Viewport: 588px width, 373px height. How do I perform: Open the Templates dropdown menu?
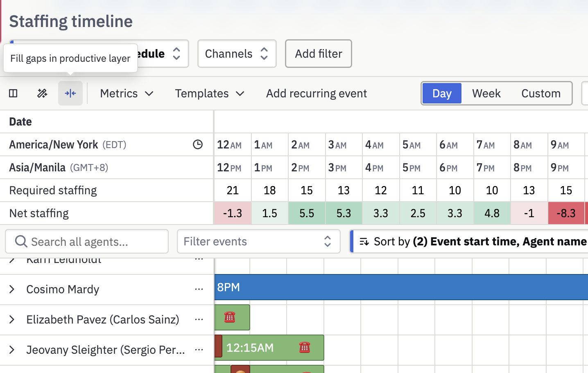[x=210, y=93]
